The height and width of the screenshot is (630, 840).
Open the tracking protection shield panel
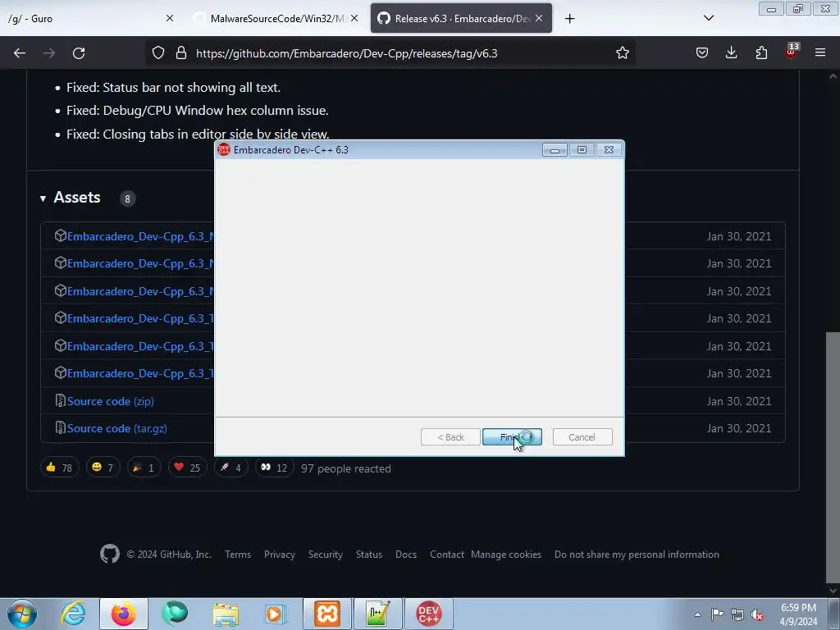[x=158, y=53]
